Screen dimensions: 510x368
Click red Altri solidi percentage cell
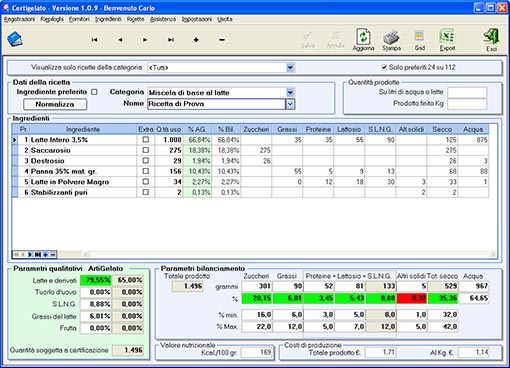[412, 298]
